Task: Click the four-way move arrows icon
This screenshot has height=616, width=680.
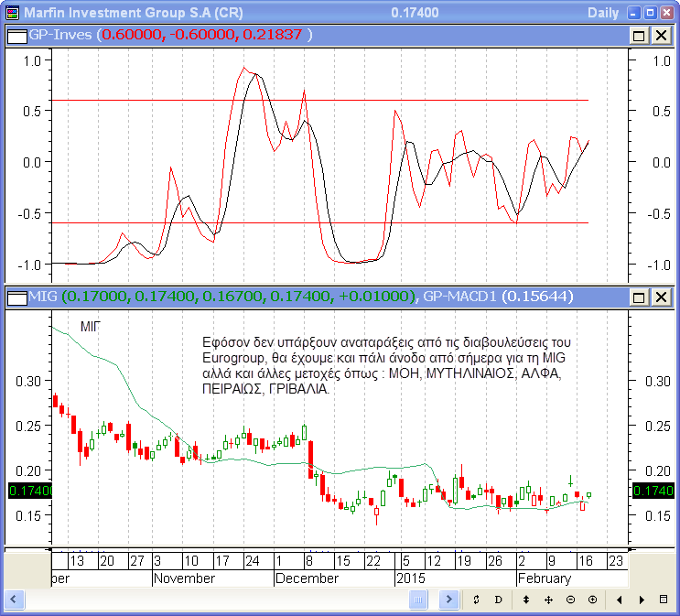Action: tap(548, 600)
